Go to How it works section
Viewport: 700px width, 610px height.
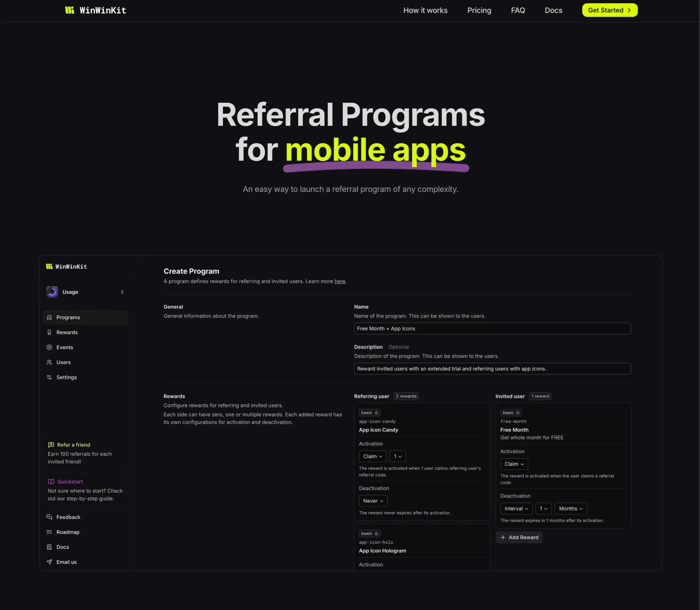click(425, 10)
